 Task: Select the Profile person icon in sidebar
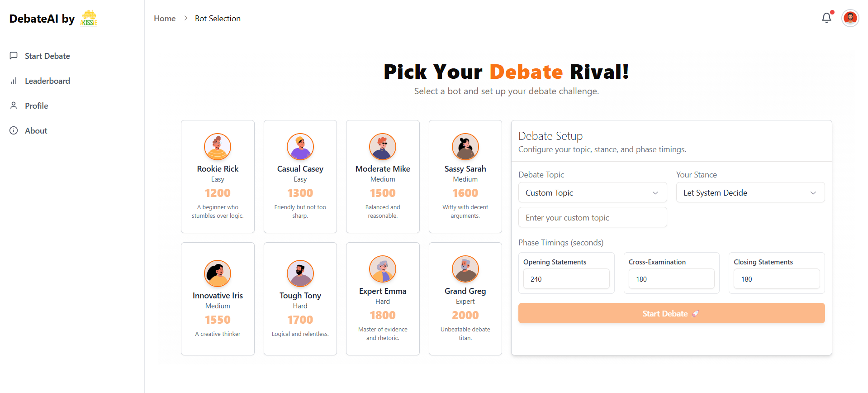14,105
